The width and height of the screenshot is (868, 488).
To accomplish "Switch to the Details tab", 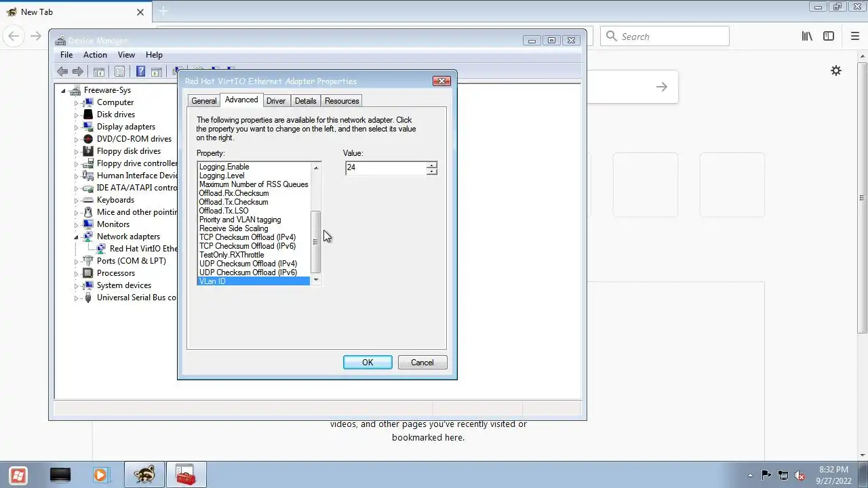I will pyautogui.click(x=306, y=101).
